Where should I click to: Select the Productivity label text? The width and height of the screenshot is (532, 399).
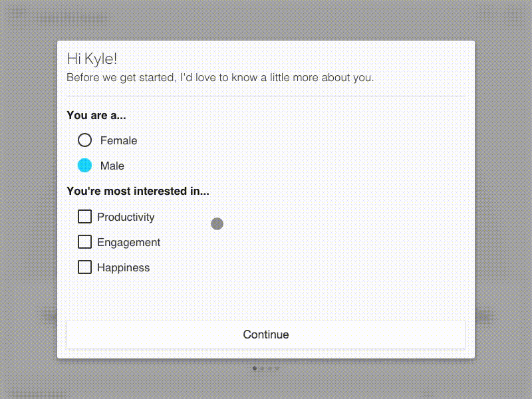tap(126, 217)
